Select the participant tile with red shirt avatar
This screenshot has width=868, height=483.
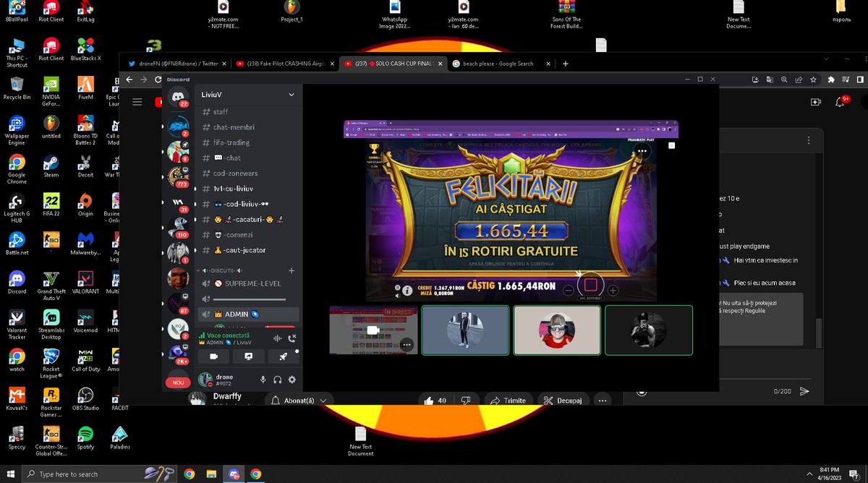[x=557, y=330]
